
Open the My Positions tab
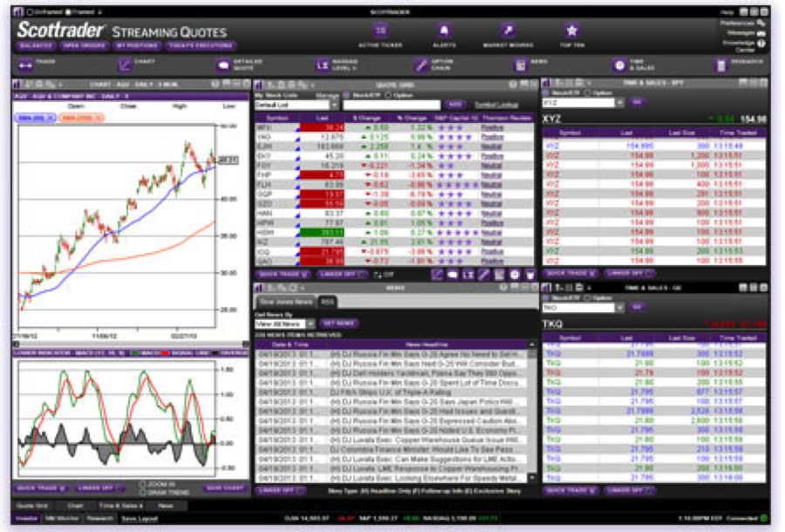(x=133, y=45)
